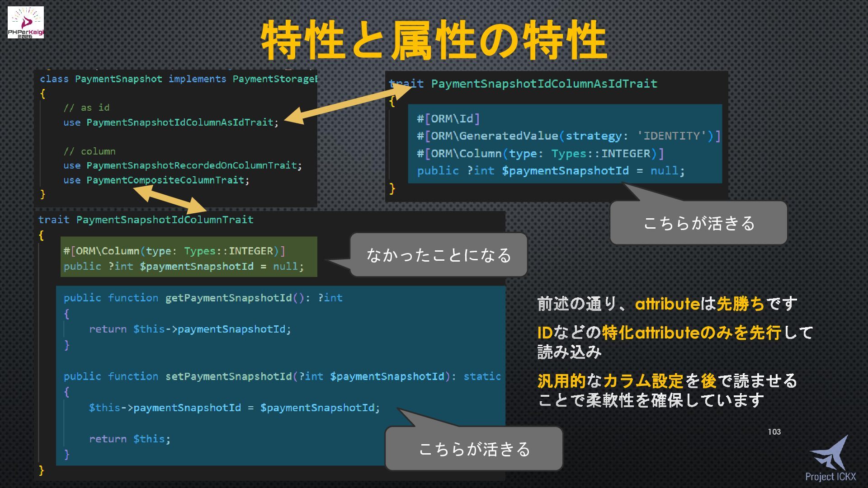Image resolution: width=868 pixels, height=488 pixels.
Task: Click the yellow arrow toward PaymentSnapshotIdColumnAsIdTrait
Action: point(346,105)
